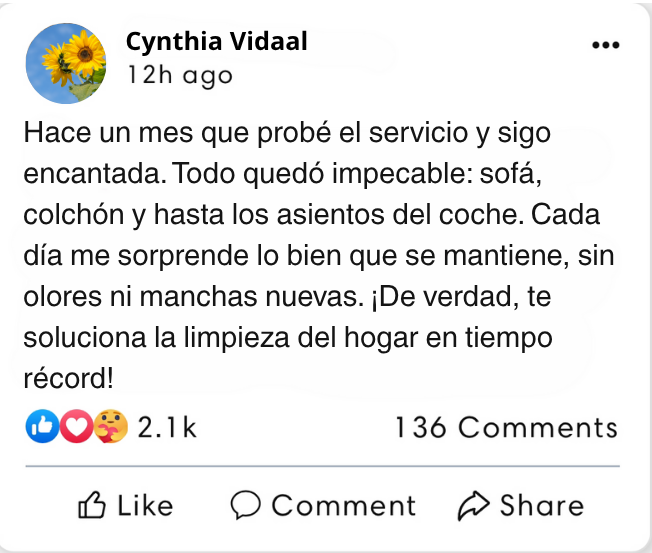Click the Like text label
This screenshot has height=553, width=652.
(x=144, y=506)
